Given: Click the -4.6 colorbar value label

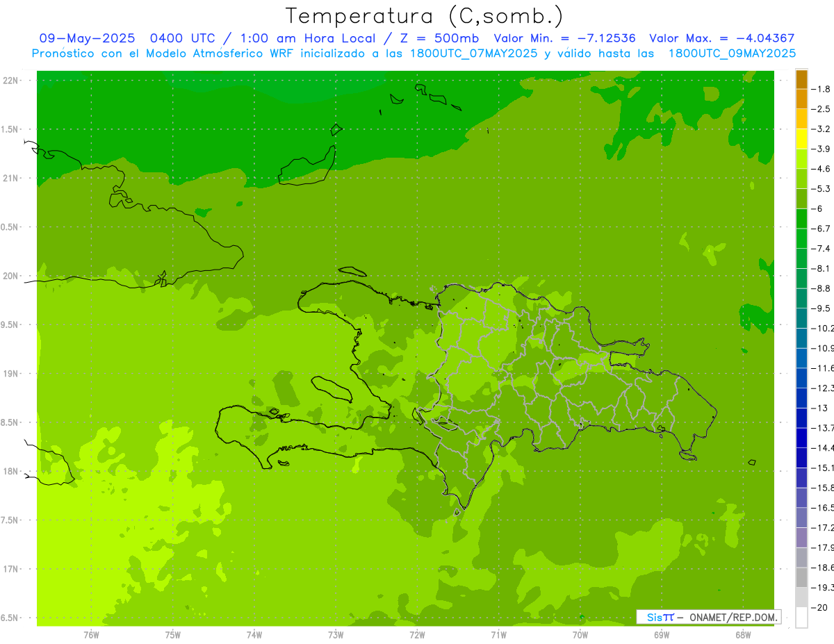Looking at the screenshot, I should [821, 169].
